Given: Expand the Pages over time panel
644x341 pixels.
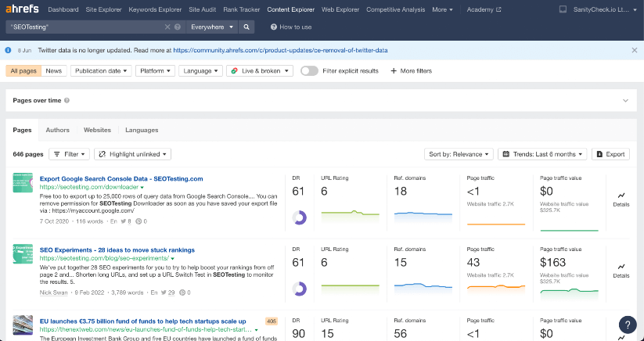Looking at the screenshot, I should 624,101.
